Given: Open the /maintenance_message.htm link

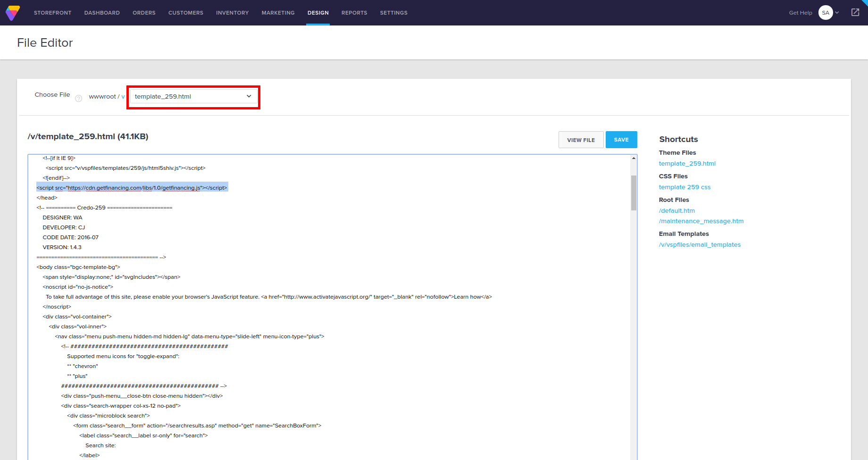Looking at the screenshot, I should point(701,221).
